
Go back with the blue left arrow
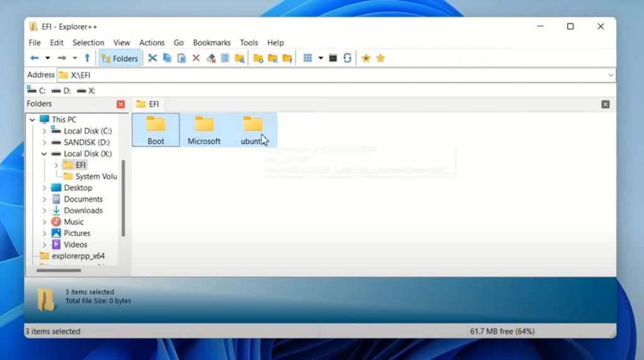point(35,59)
